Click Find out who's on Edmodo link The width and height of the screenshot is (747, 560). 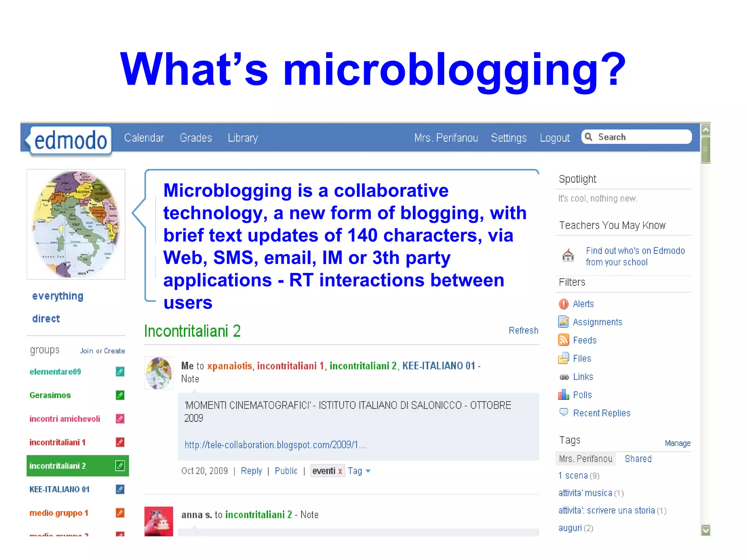pyautogui.click(x=635, y=256)
